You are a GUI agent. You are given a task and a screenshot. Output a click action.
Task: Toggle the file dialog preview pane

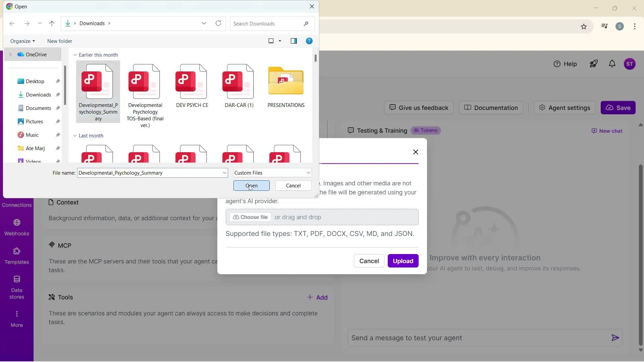(294, 41)
